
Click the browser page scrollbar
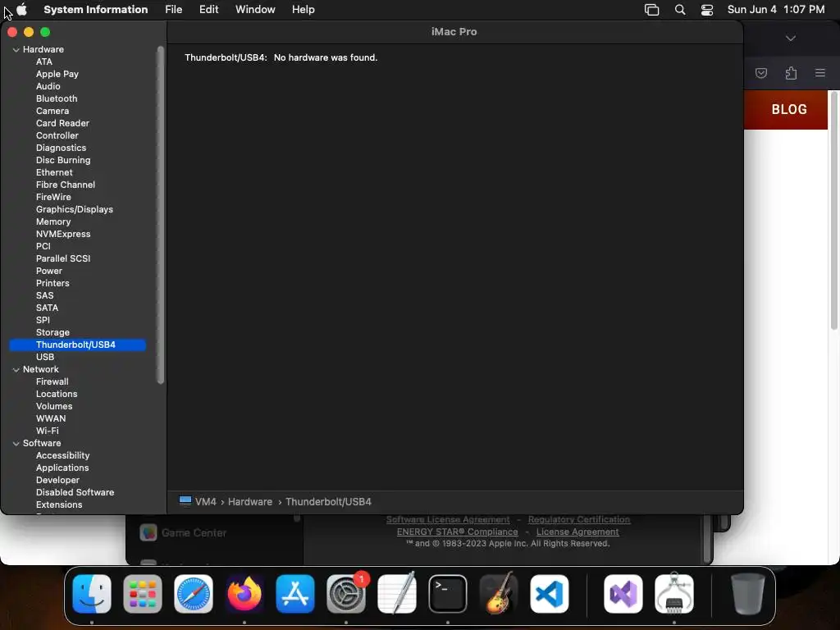[834, 211]
